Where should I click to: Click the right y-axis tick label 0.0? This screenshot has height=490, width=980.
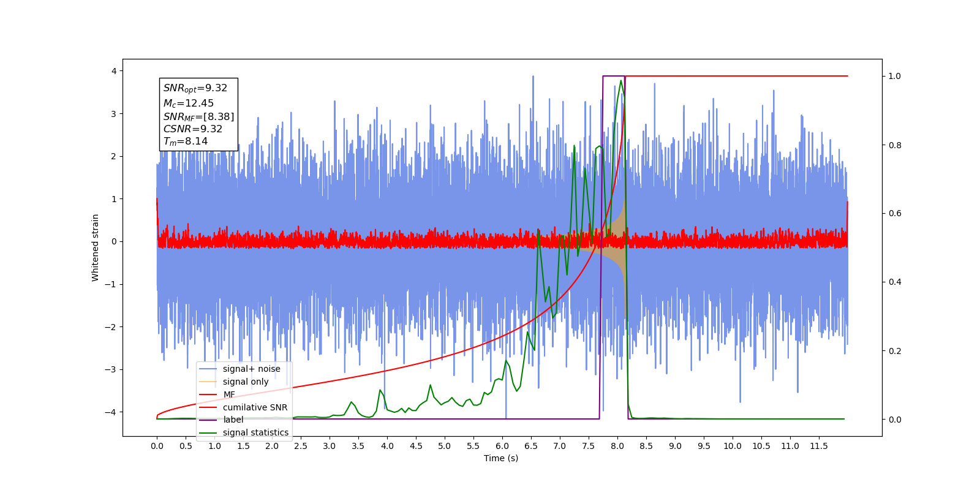895,420
